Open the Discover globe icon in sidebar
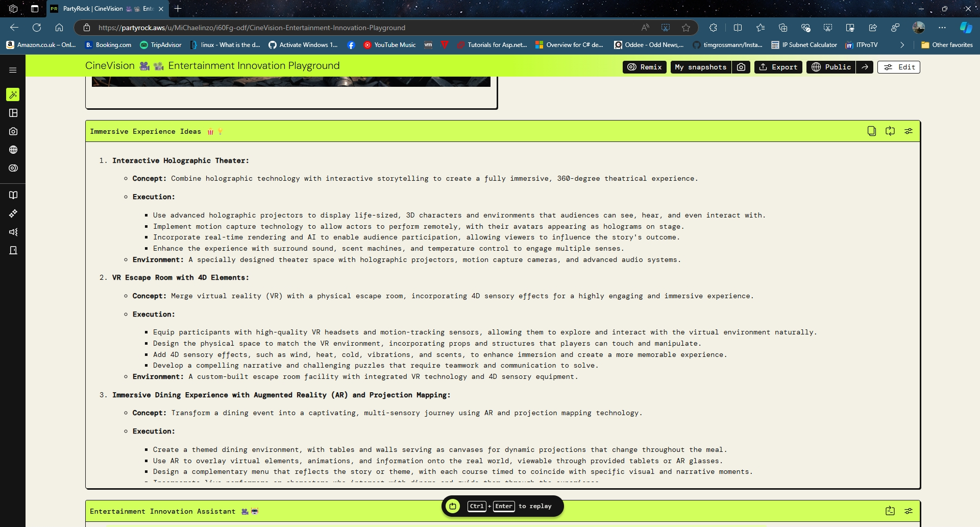This screenshot has height=527, width=980. pos(13,149)
